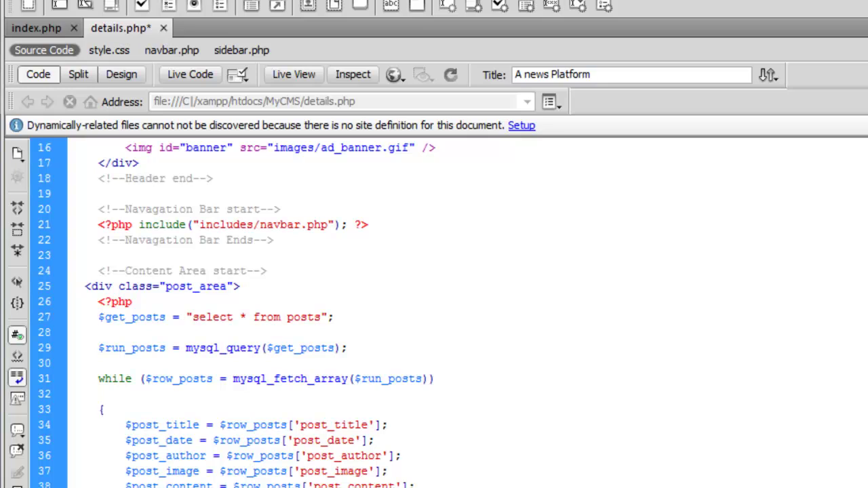
Task: Click the Show Code Navigator icon
Action: [18, 178]
